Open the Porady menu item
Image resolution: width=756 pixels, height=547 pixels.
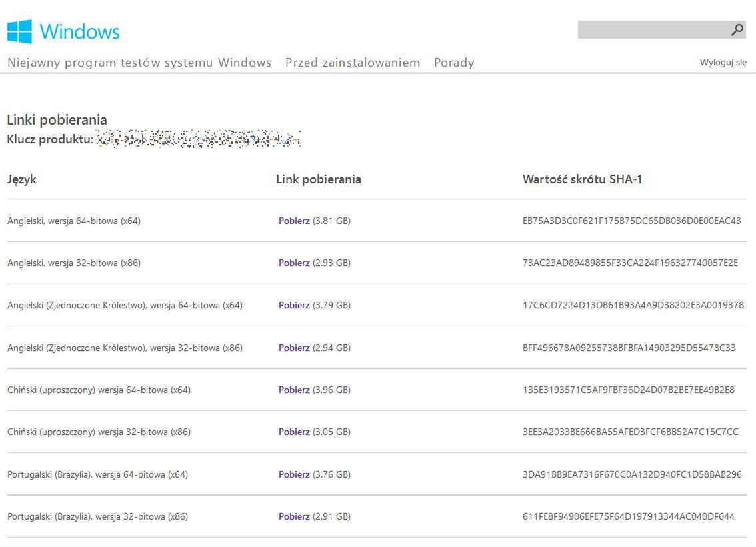[454, 63]
